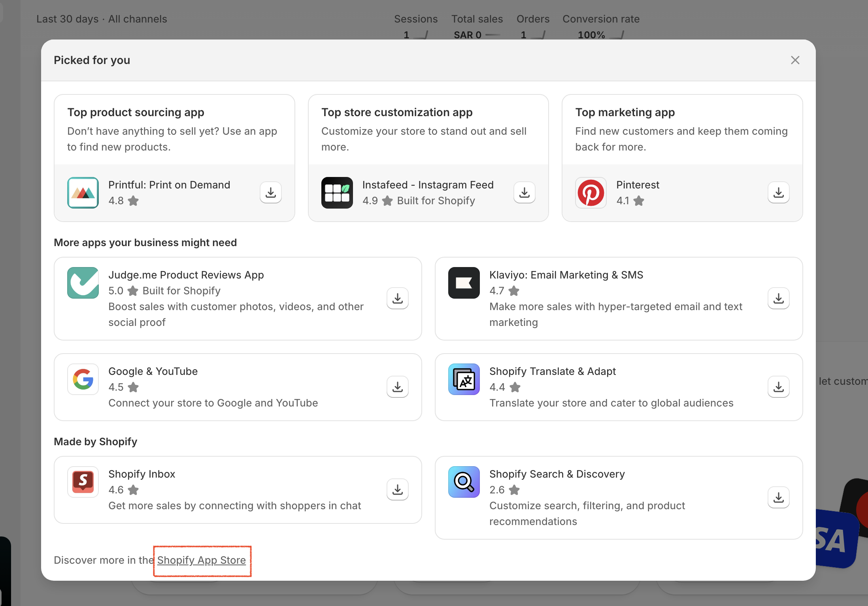Install Shopify Translate & Adapt app

point(779,387)
